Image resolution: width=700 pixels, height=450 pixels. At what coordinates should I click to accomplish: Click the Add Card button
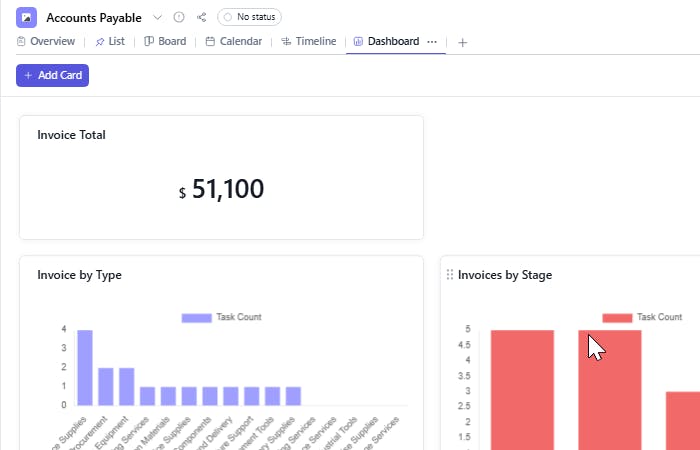click(52, 75)
